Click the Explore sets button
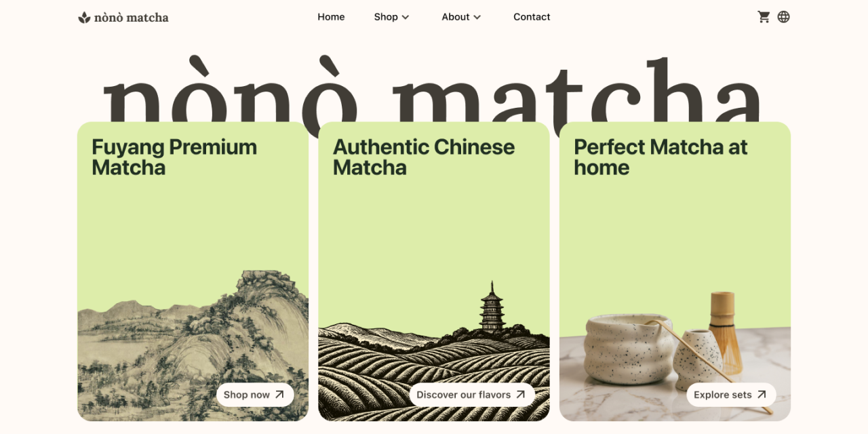 (731, 395)
